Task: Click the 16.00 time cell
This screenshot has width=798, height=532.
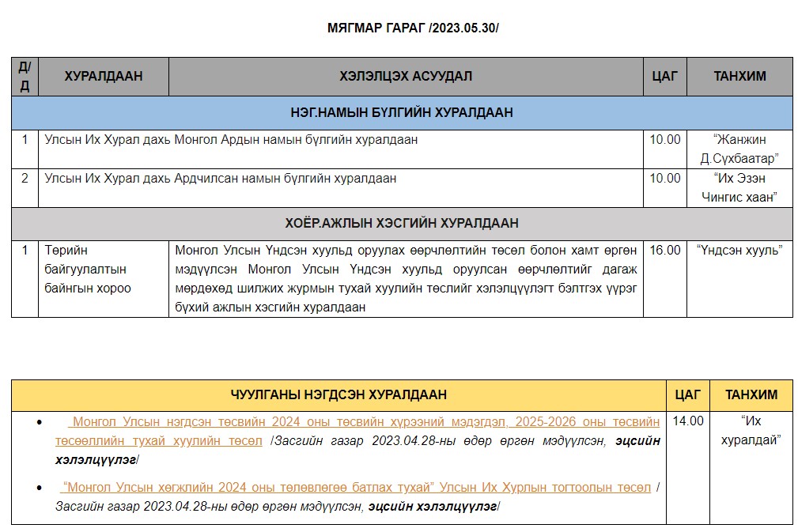Action: [x=664, y=251]
